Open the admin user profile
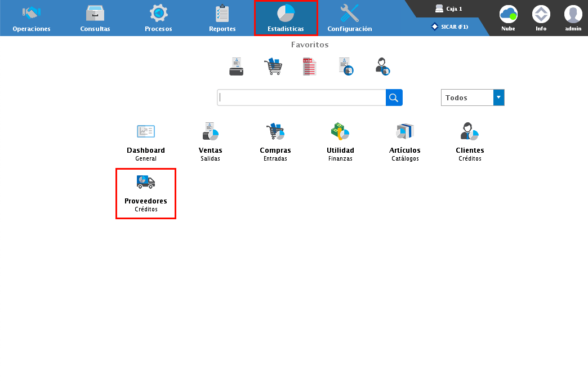This screenshot has height=381, width=588. (573, 17)
